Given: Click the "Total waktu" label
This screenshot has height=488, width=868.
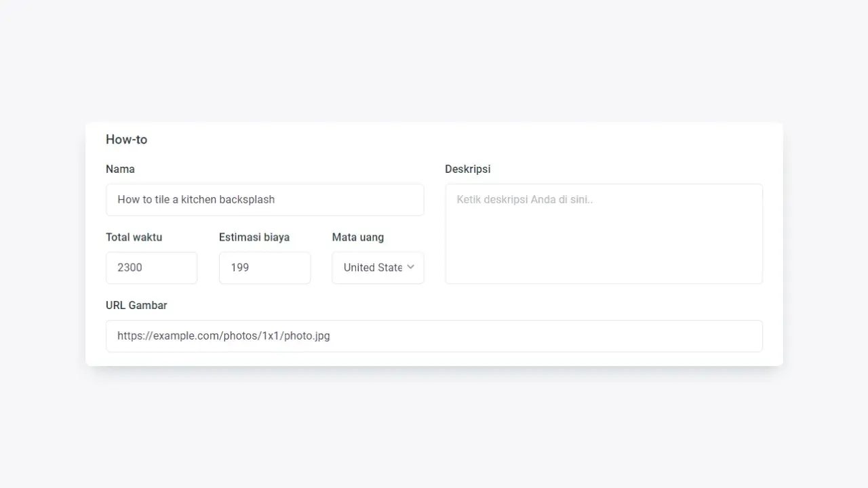Looking at the screenshot, I should 134,237.
